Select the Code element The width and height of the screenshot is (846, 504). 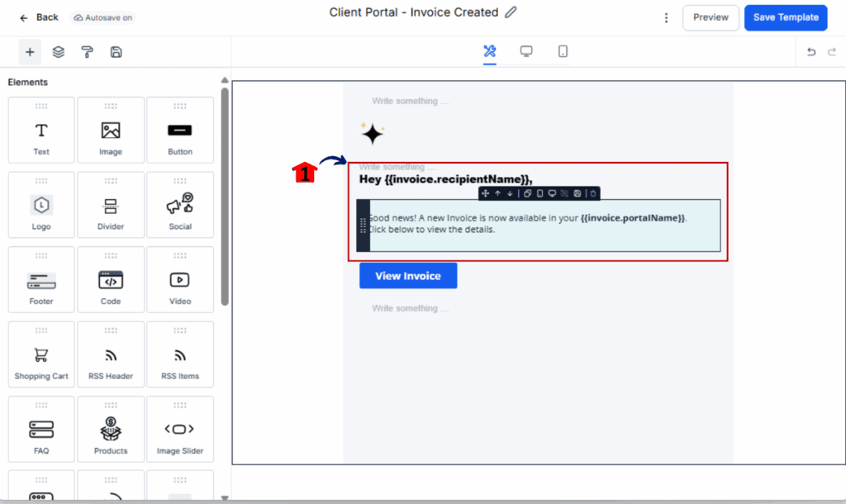(111, 279)
